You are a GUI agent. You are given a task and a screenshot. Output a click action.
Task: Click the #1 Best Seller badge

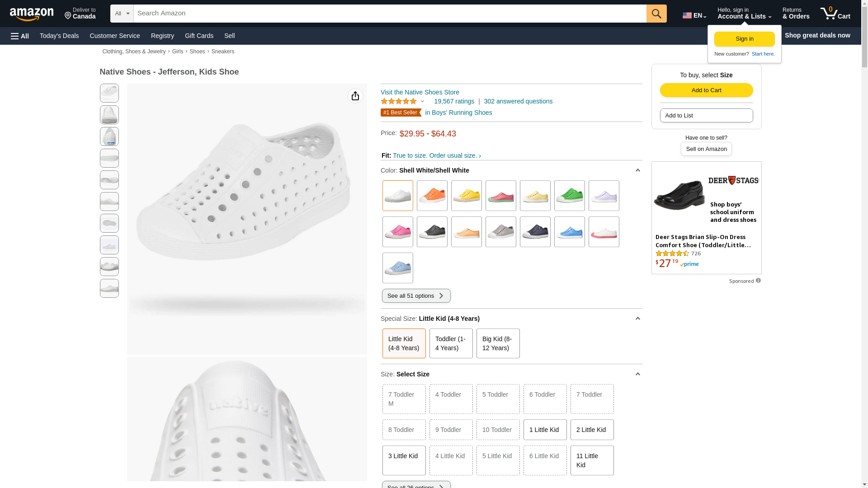[x=401, y=113]
